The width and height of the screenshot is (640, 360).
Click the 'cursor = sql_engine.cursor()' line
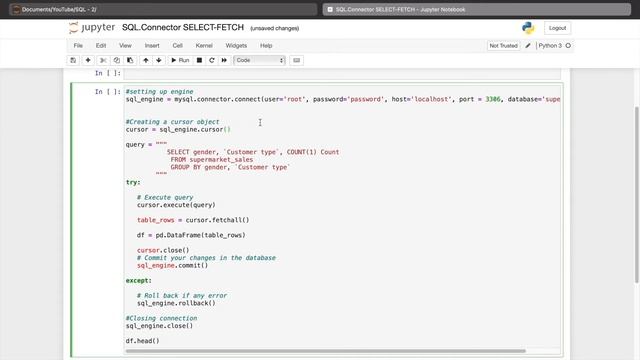(178, 129)
